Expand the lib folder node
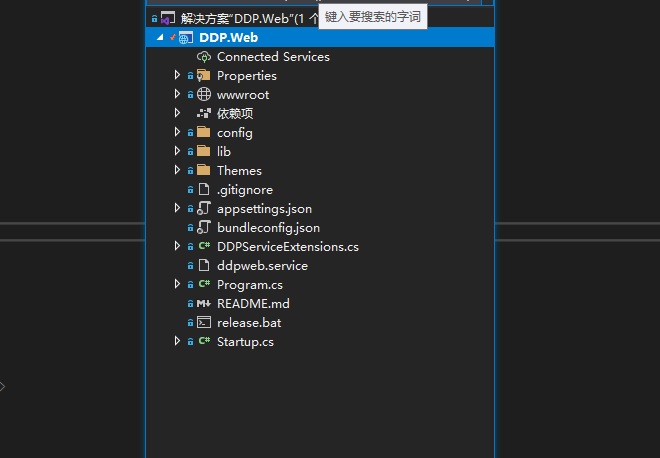 [x=178, y=152]
